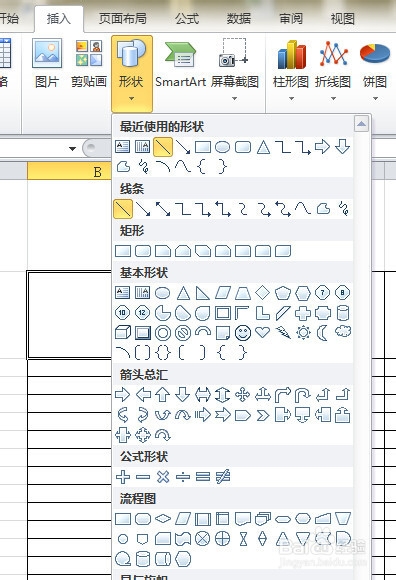
Task: Insert a SmartArt graphic
Action: coord(180,64)
